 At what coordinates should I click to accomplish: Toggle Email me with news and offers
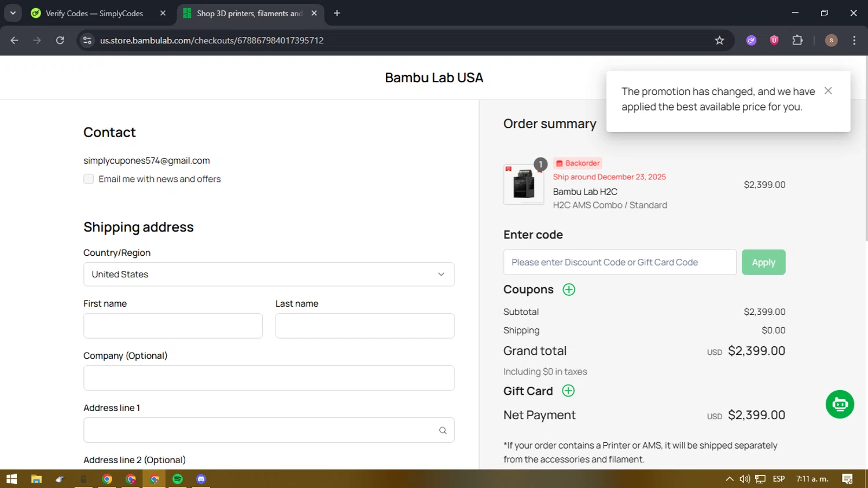tap(89, 179)
